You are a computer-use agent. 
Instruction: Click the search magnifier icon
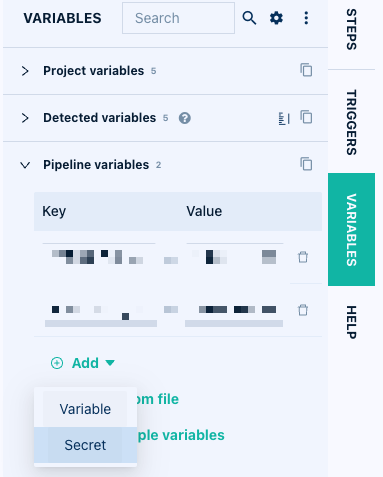249,18
